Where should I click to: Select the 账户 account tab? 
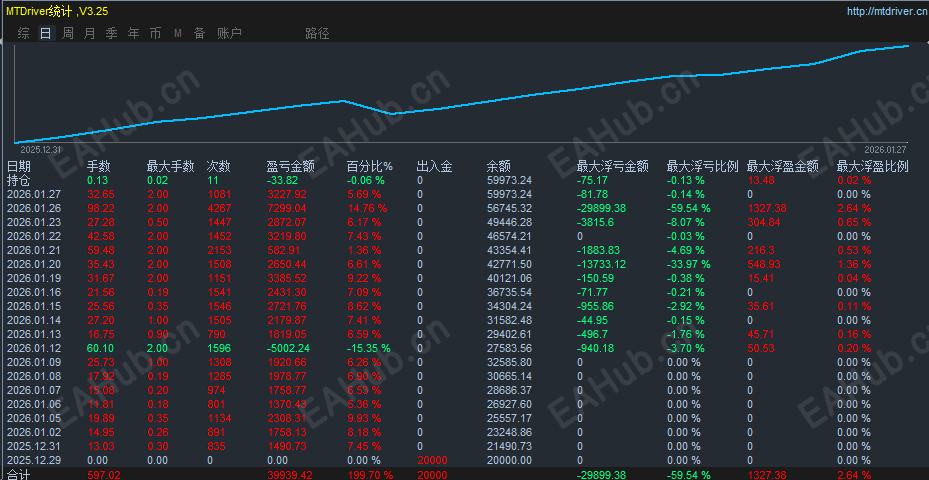(x=229, y=34)
